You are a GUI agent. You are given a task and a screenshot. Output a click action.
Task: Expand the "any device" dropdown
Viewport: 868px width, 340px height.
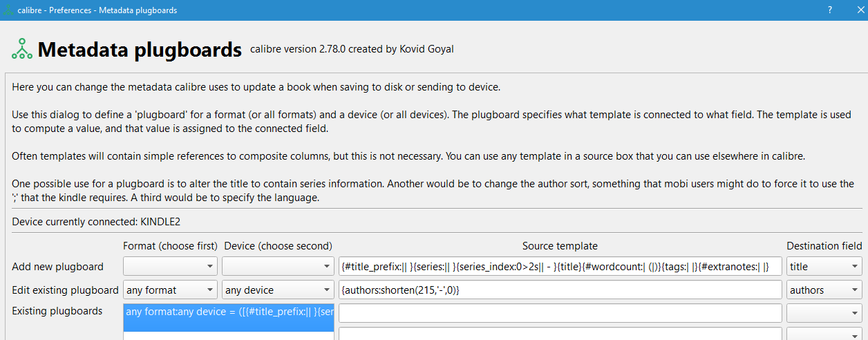(278, 290)
